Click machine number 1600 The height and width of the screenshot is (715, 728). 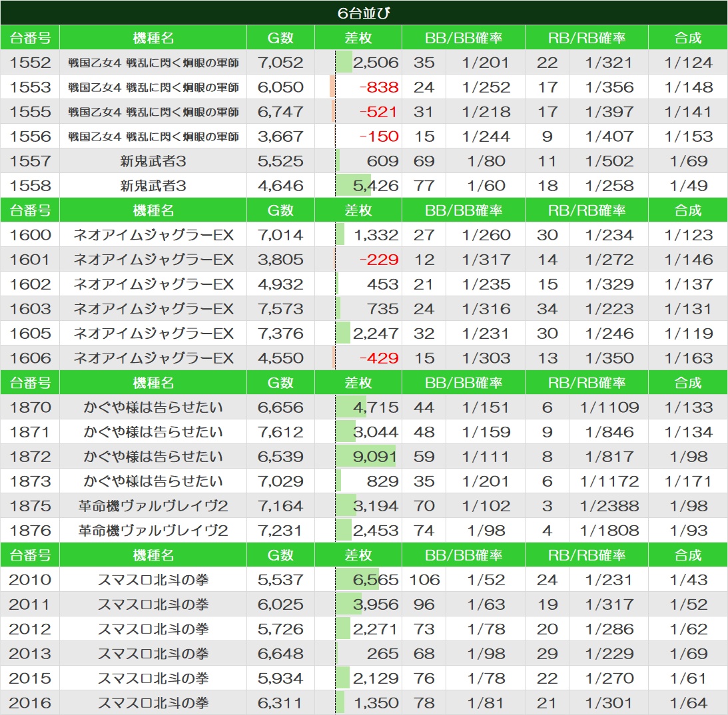30,235
